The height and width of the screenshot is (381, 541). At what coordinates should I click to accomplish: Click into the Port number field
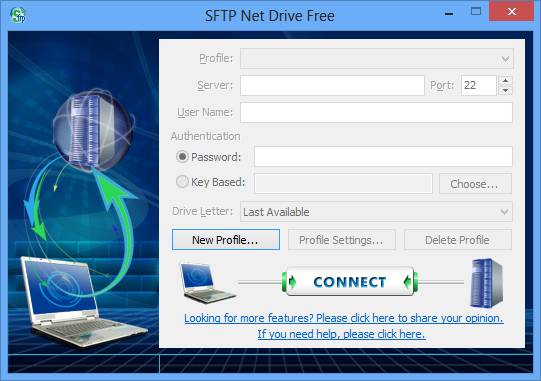pos(479,85)
